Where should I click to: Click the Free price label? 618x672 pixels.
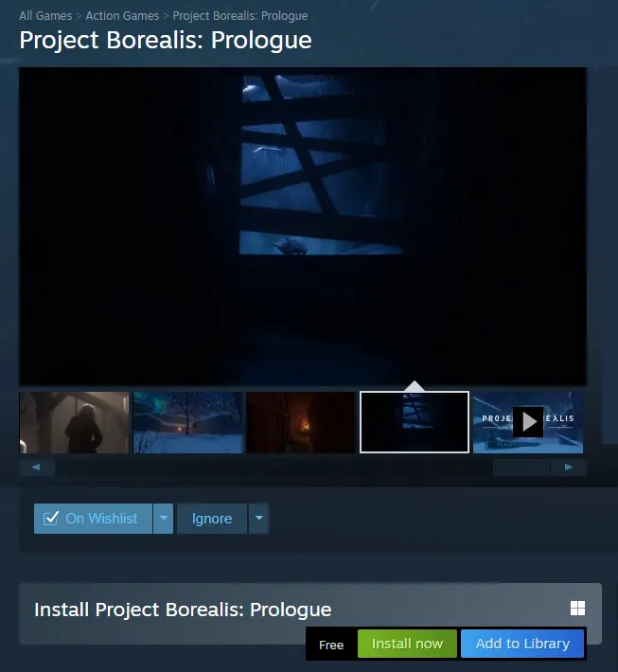(331, 645)
